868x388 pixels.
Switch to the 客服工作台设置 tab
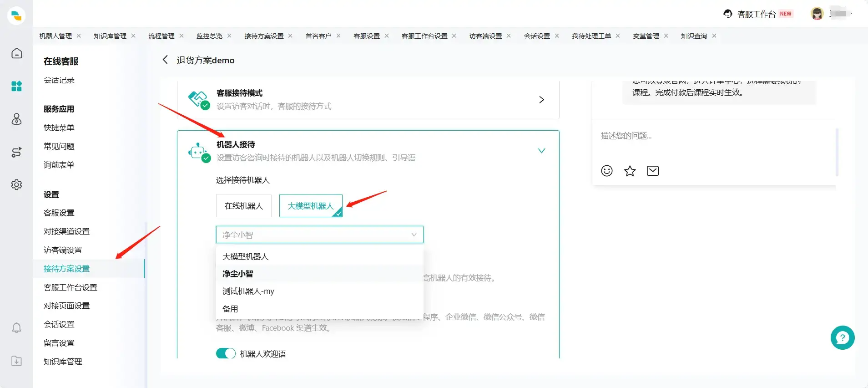(x=424, y=36)
